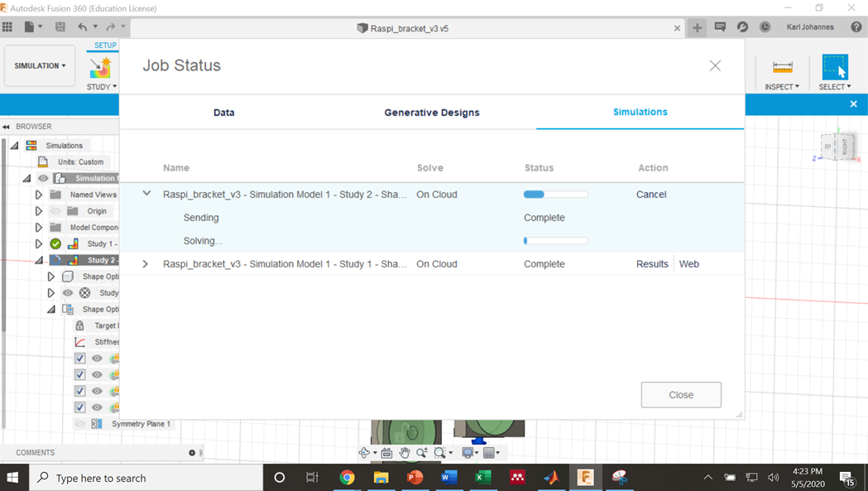Open the Study tool icon
The width and height of the screenshot is (868, 491).
(x=101, y=68)
